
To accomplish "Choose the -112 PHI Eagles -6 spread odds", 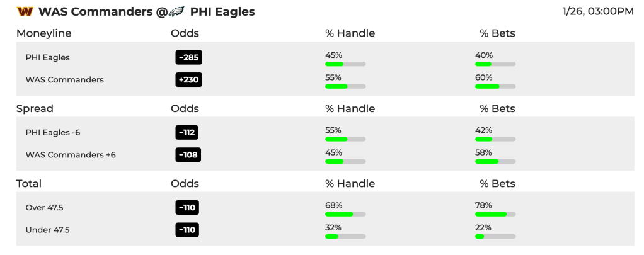I will pos(187,133).
